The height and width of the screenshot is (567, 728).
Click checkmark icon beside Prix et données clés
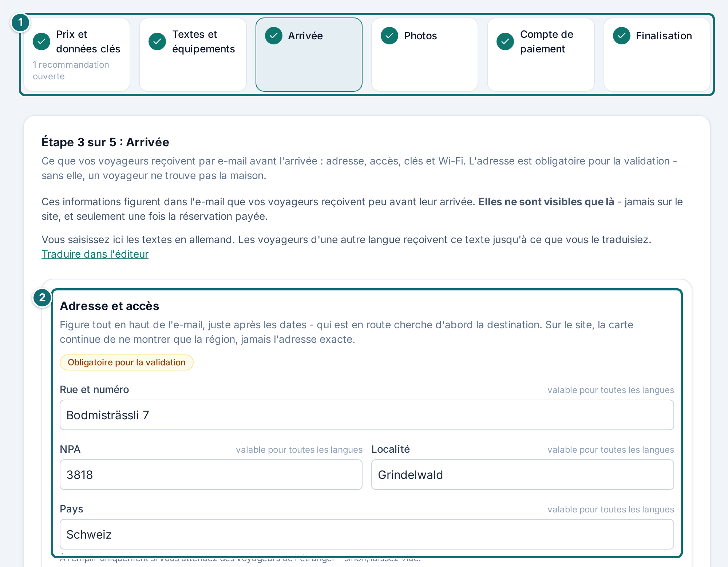tap(41, 41)
